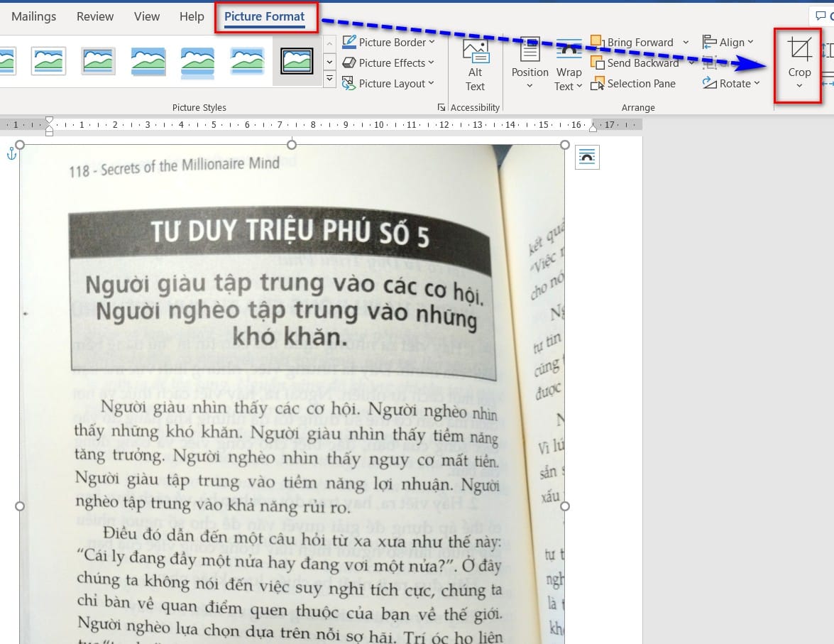Open the Picture Effects dropdown
Screen dimensions: 834x644
[388, 62]
